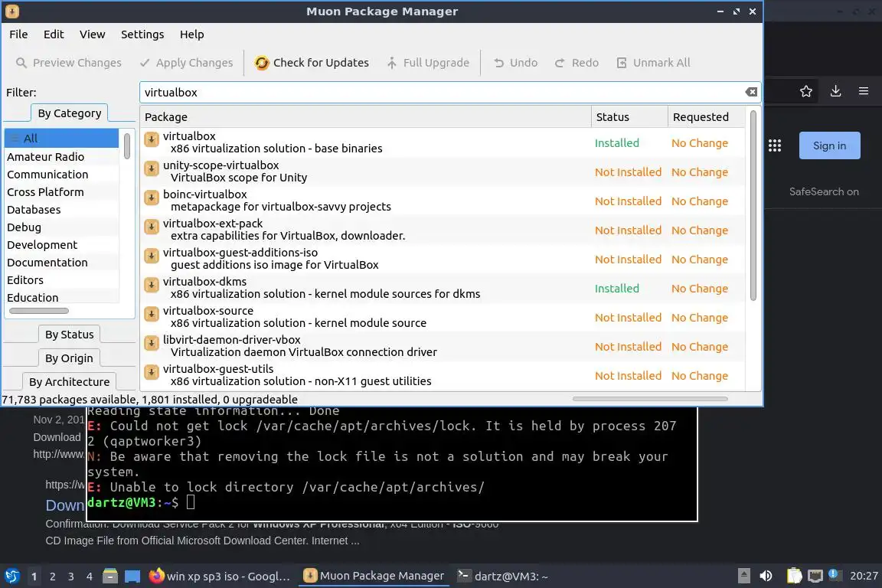The image size is (882, 588).
Task: Click the virtualbox-ext-pack package icon
Action: 152,227
